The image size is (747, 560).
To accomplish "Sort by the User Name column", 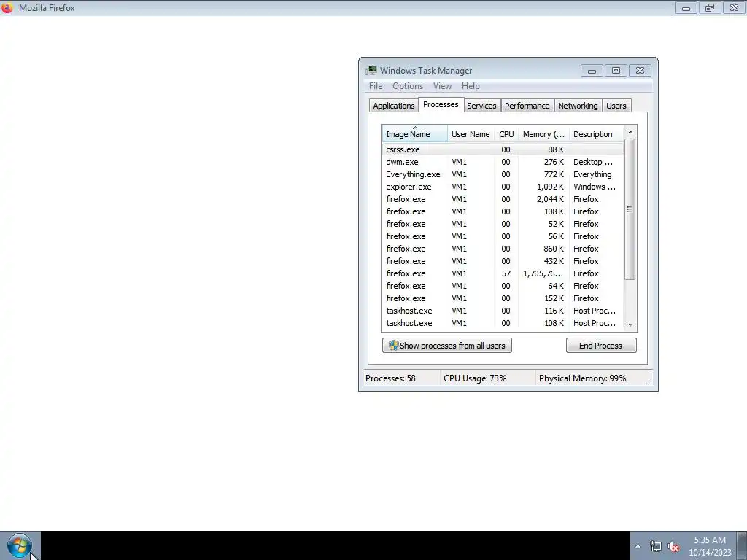I will click(x=471, y=134).
